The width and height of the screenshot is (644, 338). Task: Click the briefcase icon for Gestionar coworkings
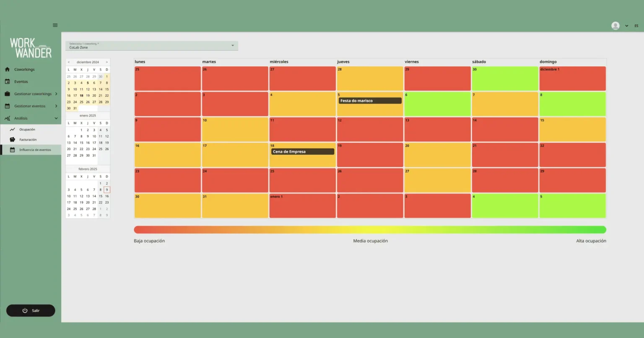point(8,94)
